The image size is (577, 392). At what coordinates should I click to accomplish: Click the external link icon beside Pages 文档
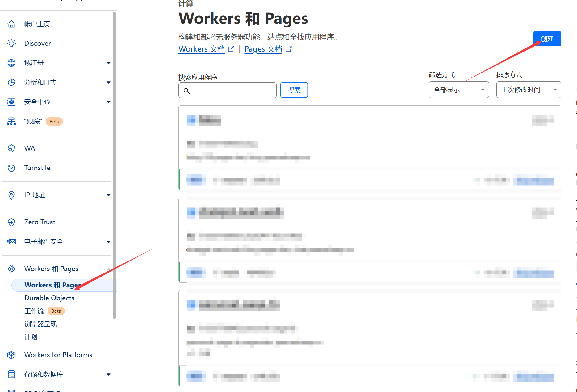click(x=288, y=49)
